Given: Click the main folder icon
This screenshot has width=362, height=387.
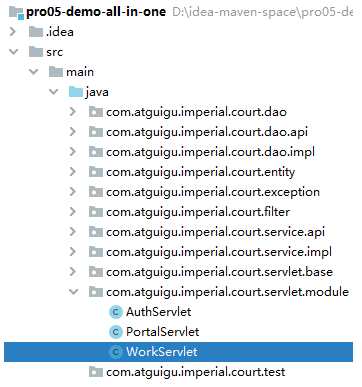Looking at the screenshot, I should (x=56, y=72).
